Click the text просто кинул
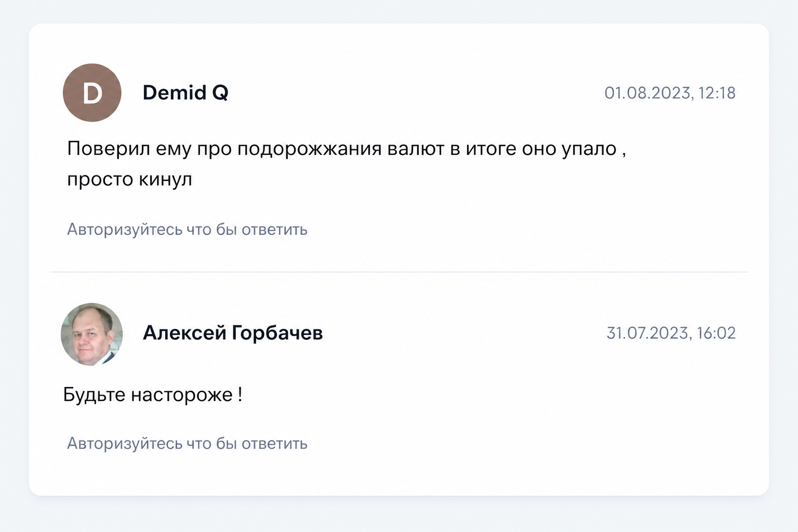This screenshot has height=532, width=798. tap(129, 180)
